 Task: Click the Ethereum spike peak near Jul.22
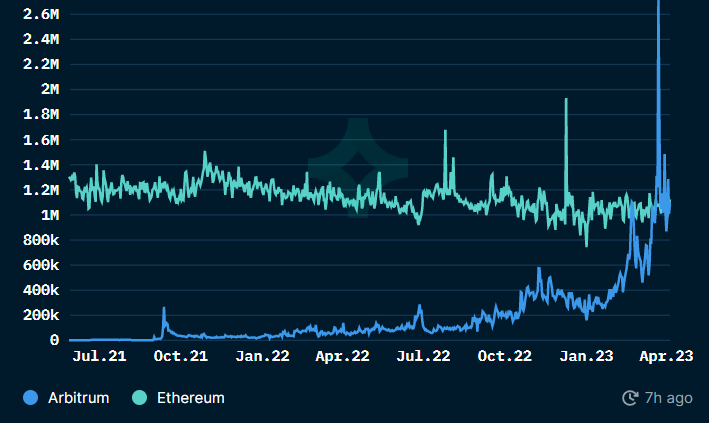coord(445,131)
